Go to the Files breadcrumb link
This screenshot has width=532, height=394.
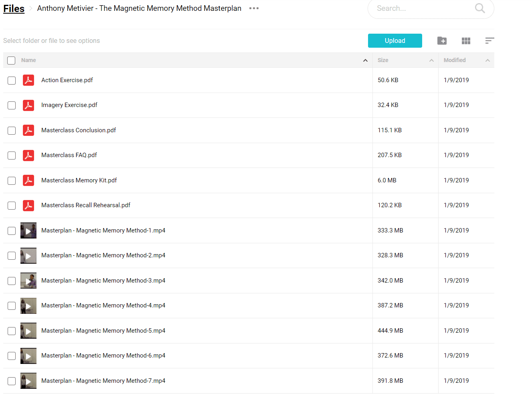14,8
